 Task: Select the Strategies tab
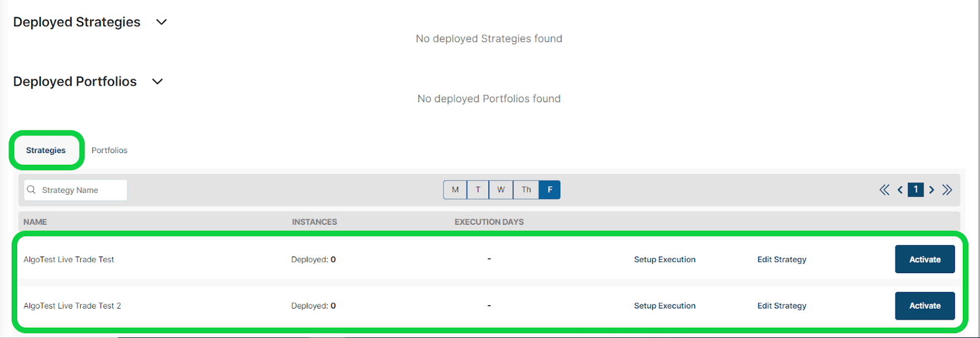(x=46, y=150)
